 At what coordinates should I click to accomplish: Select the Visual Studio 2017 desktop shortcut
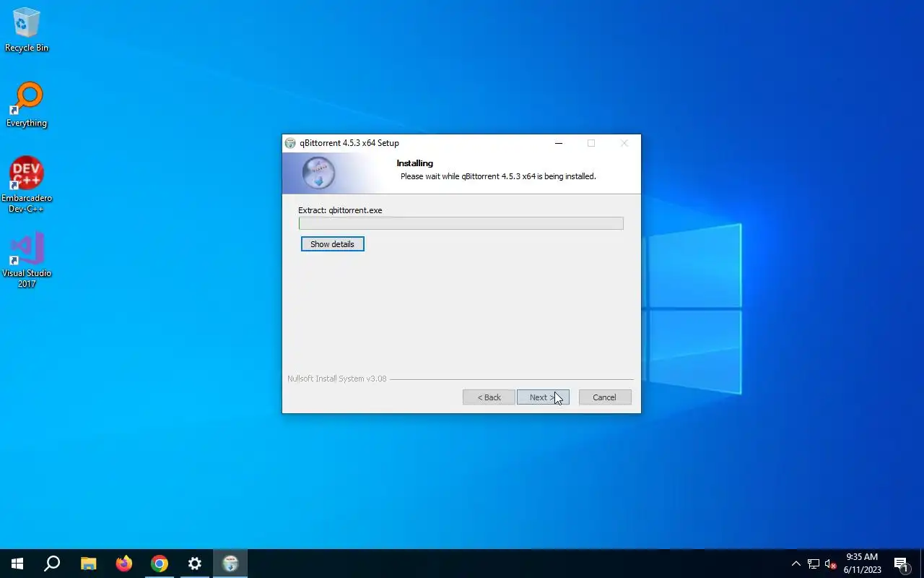27,260
